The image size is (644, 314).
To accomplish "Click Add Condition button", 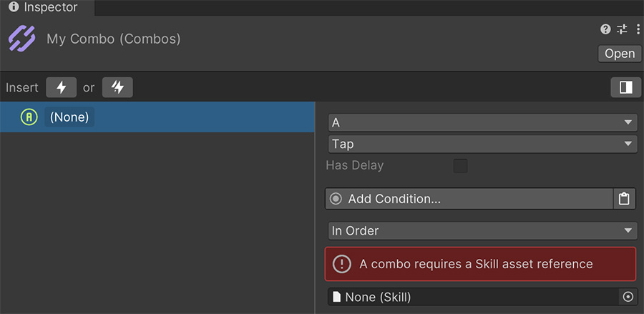I will pyautogui.click(x=469, y=199).
